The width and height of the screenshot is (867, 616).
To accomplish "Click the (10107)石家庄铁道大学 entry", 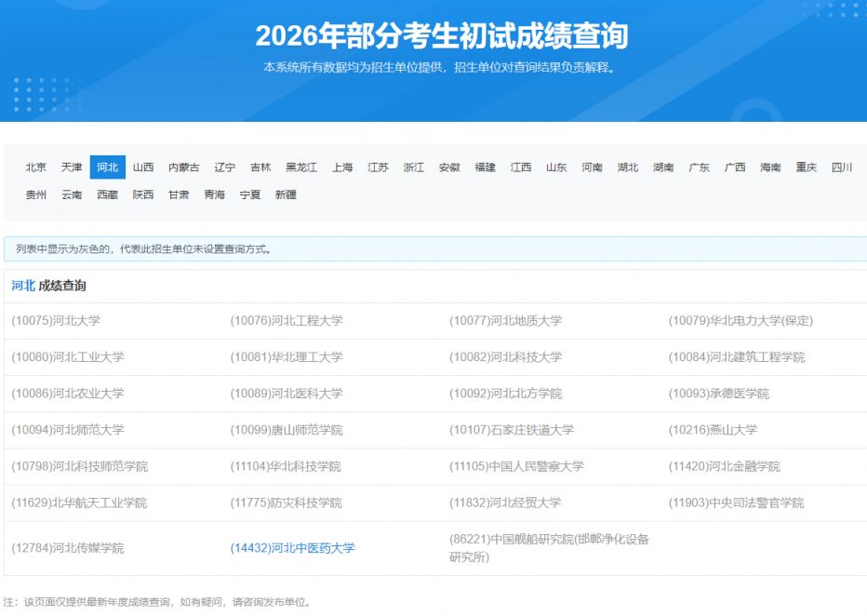I will (x=512, y=430).
